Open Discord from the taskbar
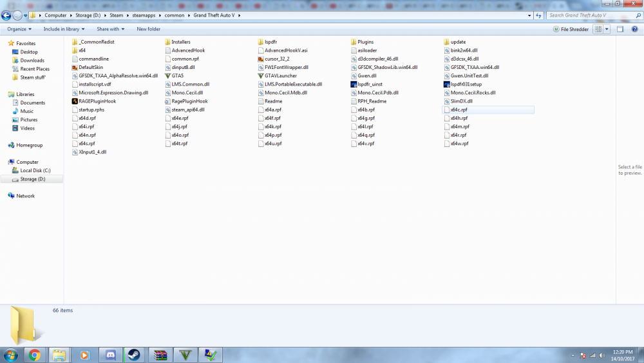The image size is (644, 363). point(111,355)
